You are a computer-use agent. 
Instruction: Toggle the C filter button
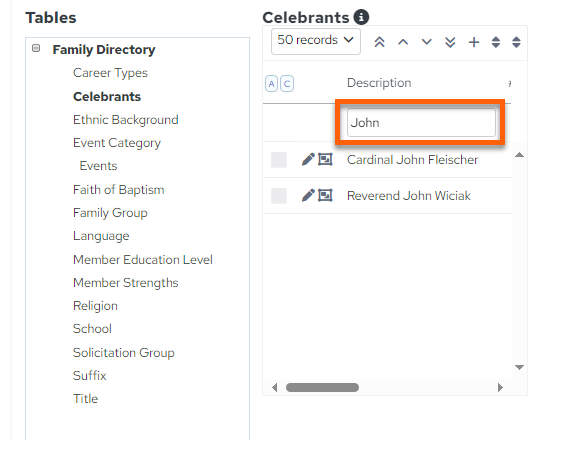(287, 84)
